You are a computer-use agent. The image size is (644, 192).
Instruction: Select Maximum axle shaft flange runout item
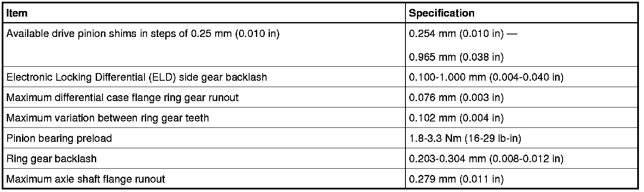pyautogui.click(x=86, y=179)
